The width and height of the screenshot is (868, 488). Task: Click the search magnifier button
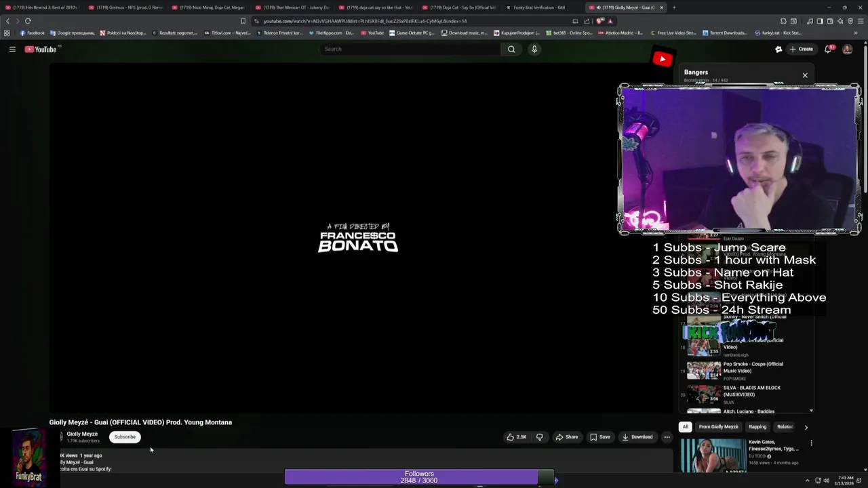pos(511,49)
